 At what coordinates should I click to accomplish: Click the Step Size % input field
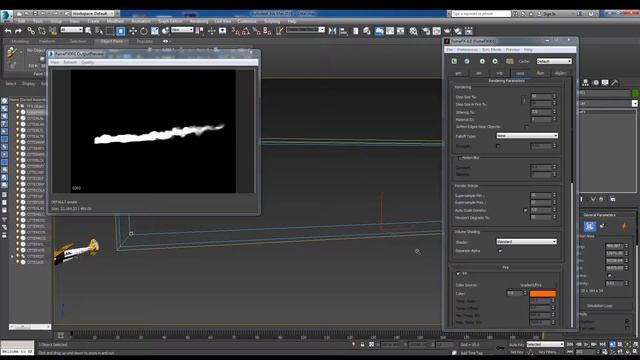click(x=541, y=97)
